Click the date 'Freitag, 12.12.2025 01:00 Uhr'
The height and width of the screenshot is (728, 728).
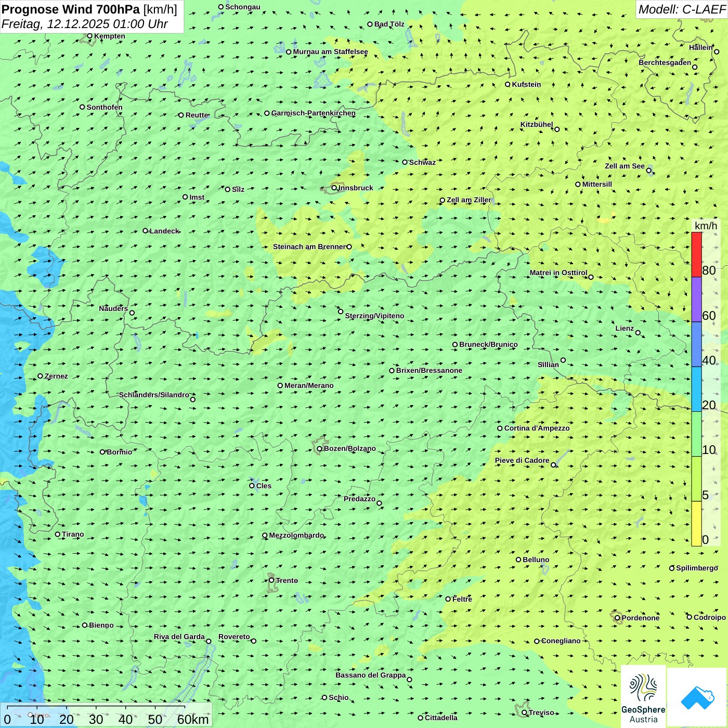(85, 24)
